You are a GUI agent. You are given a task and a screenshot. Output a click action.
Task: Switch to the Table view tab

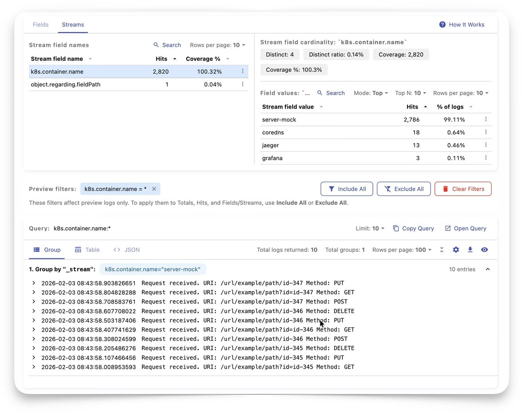(x=87, y=250)
